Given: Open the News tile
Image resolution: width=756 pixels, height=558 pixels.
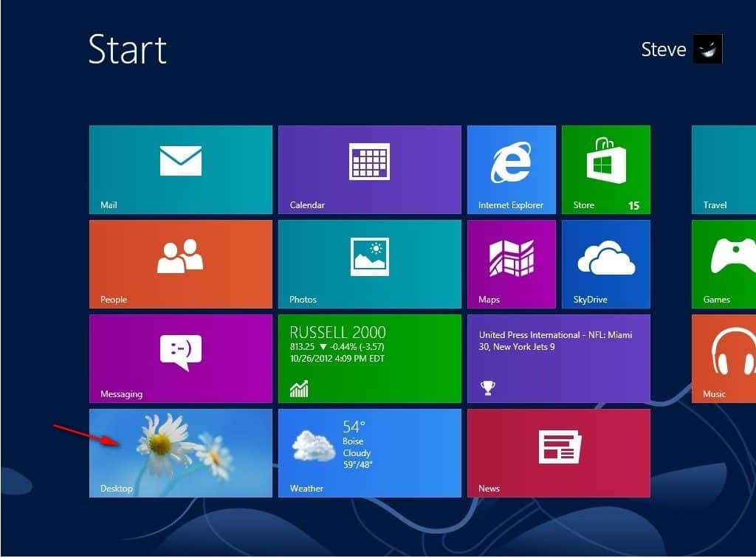Looking at the screenshot, I should [559, 453].
